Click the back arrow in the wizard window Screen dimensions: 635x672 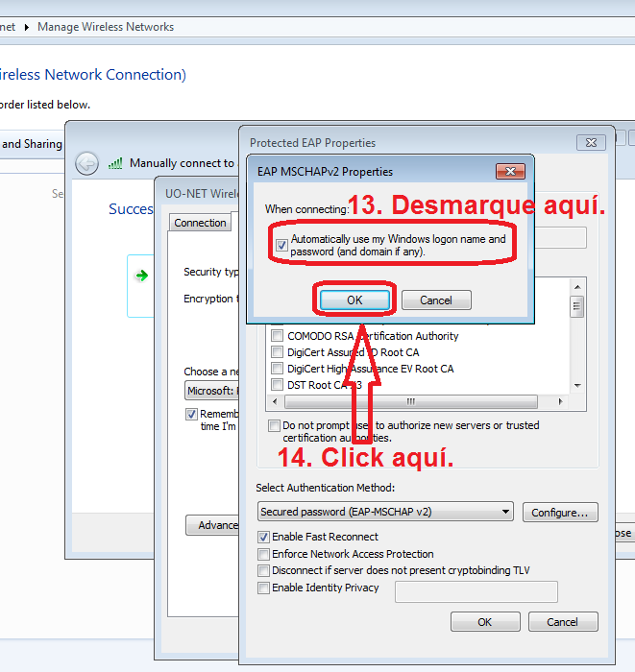click(x=86, y=163)
